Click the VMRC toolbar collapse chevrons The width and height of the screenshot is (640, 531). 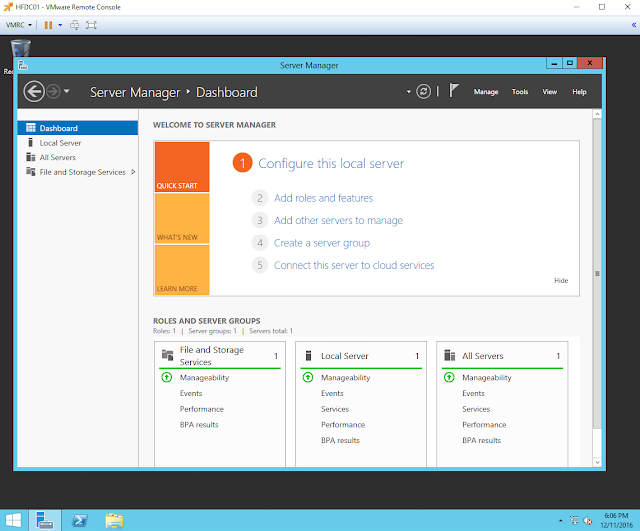click(x=634, y=25)
